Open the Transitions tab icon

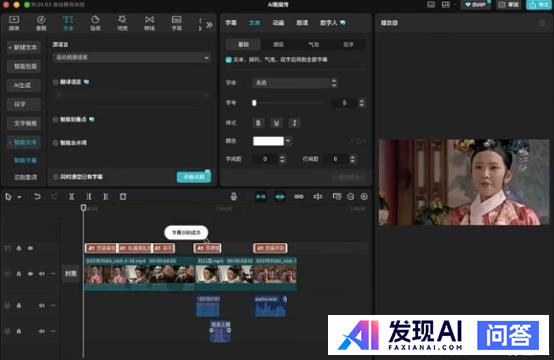tap(149, 23)
